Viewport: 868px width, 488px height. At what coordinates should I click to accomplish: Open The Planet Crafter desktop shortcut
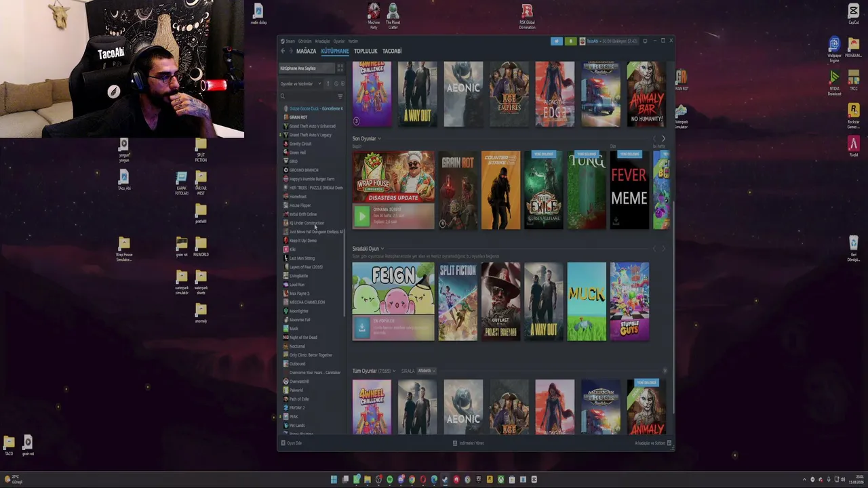[393, 16]
